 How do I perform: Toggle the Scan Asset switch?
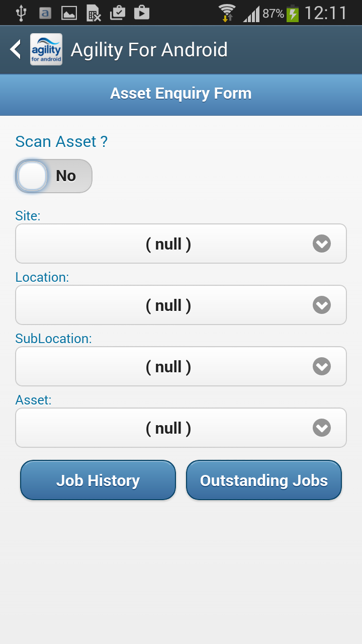(x=54, y=176)
